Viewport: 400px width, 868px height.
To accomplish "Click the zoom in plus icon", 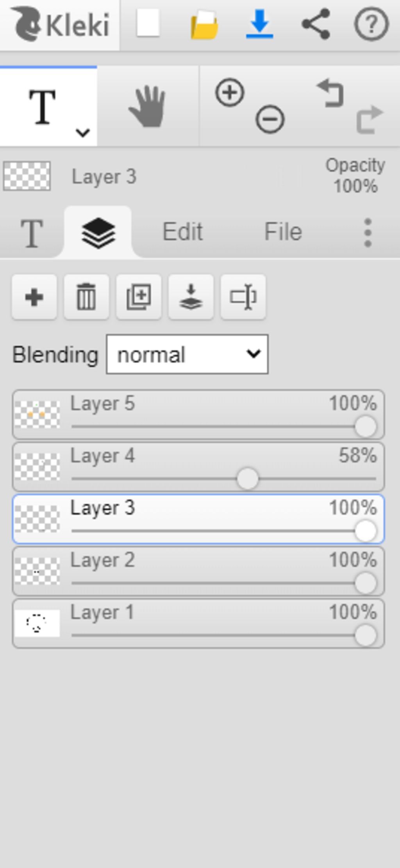I will 230,92.
